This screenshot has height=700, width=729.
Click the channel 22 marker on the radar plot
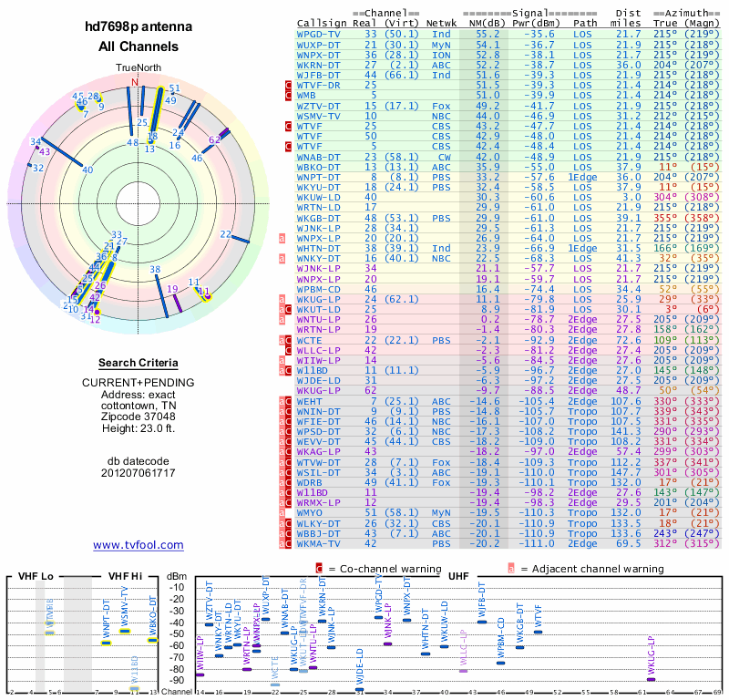point(225,234)
